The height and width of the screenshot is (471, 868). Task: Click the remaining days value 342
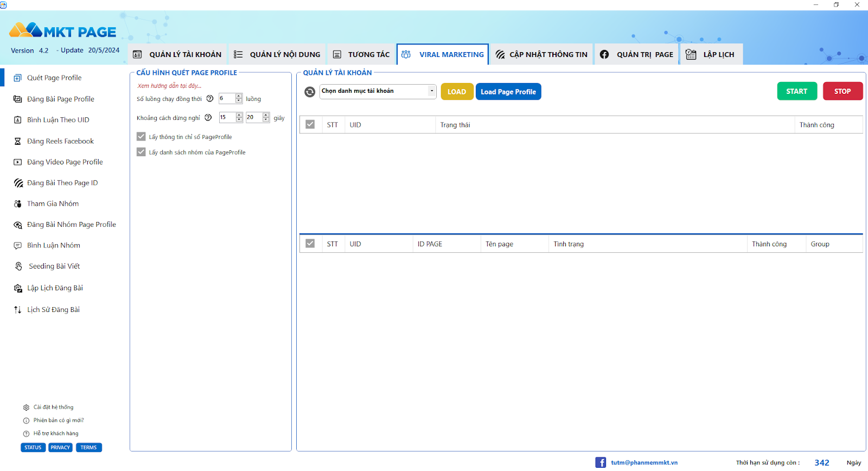(821, 462)
